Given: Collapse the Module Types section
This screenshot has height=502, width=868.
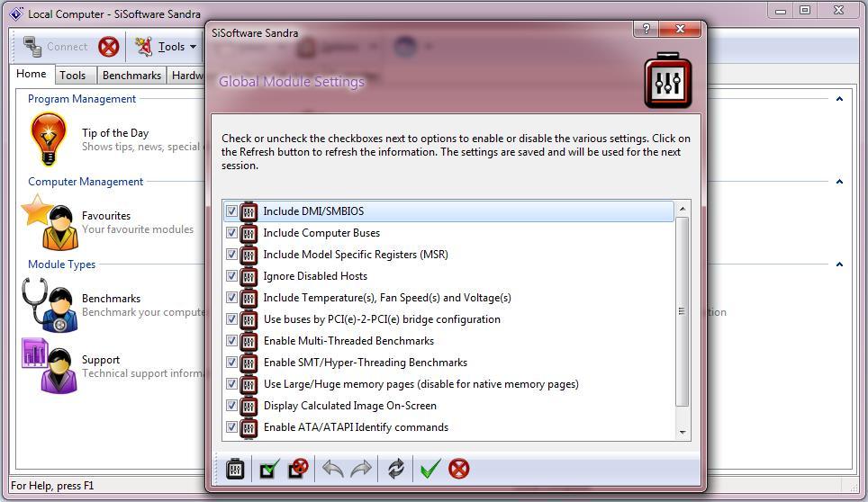Looking at the screenshot, I should (x=839, y=264).
